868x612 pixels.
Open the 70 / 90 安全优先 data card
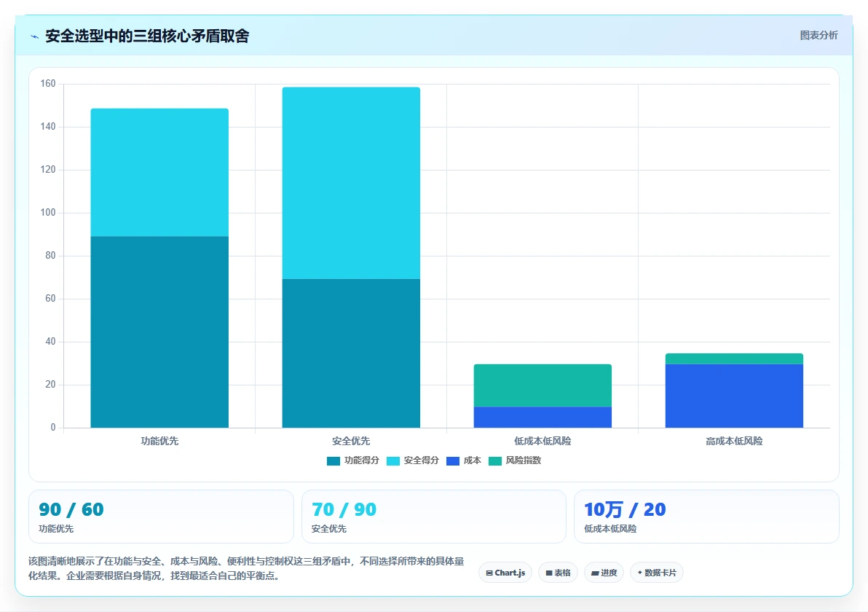[434, 517]
